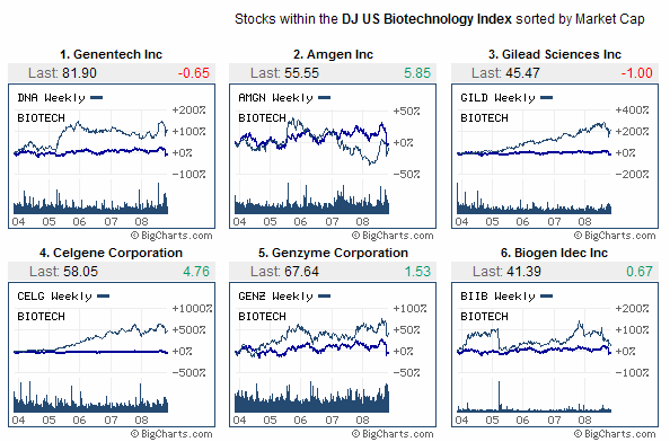The height and width of the screenshot is (442, 670).
Task: Open the Genzyme Corporation title link
Action: [333, 253]
